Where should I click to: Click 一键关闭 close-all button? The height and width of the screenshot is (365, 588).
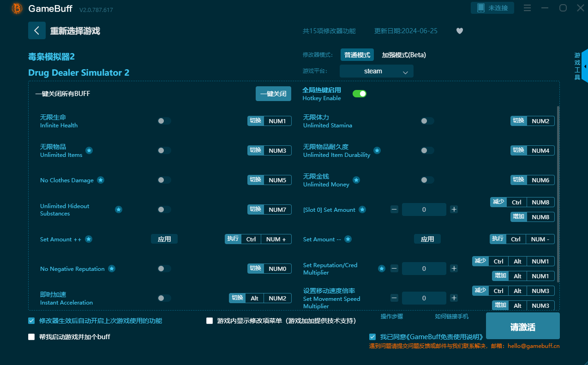pos(274,94)
